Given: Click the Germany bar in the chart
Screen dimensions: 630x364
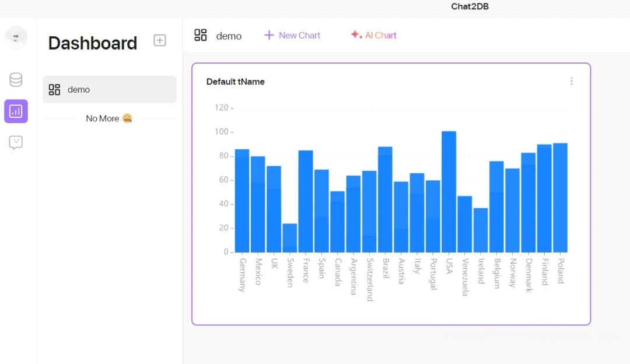Looking at the screenshot, I should pos(242,201).
